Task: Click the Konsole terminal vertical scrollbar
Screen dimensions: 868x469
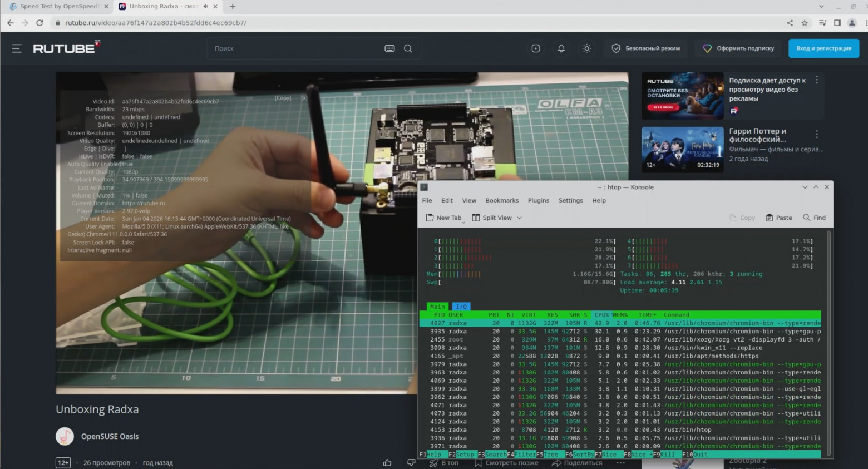Action: point(828,344)
